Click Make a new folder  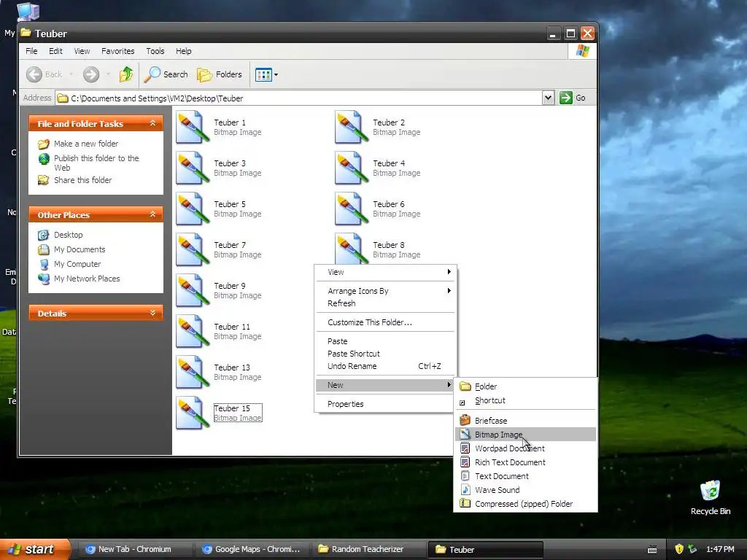pos(86,144)
